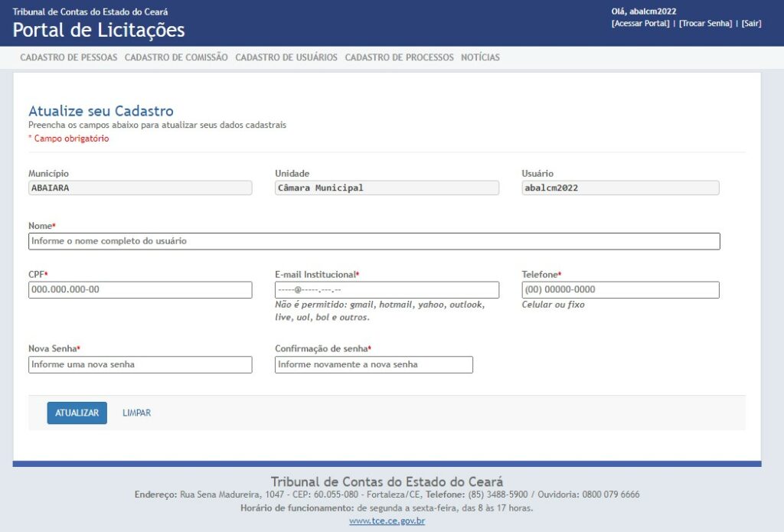Click the Unidade field Câmara Municipal

coord(387,188)
